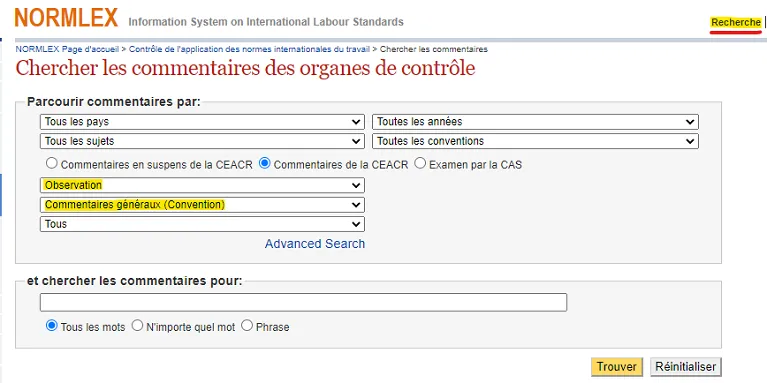Choose the Phrase radio option
767x383 pixels.
pos(247,326)
